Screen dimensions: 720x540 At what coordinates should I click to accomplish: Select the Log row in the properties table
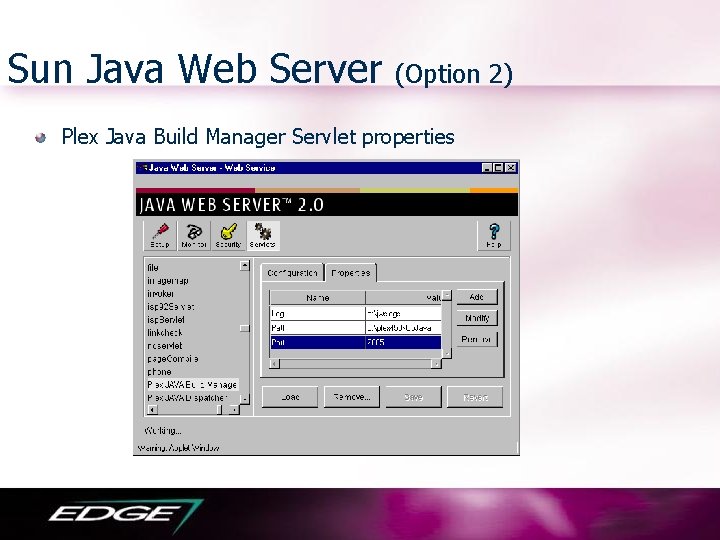coord(355,314)
